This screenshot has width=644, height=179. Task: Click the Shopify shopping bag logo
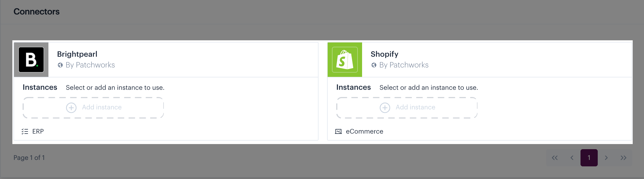pyautogui.click(x=345, y=60)
